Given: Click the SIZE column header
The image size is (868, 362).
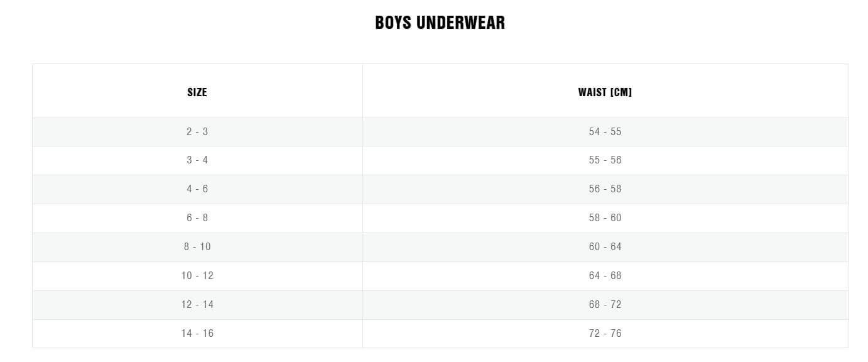Looking at the screenshot, I should [x=197, y=92].
